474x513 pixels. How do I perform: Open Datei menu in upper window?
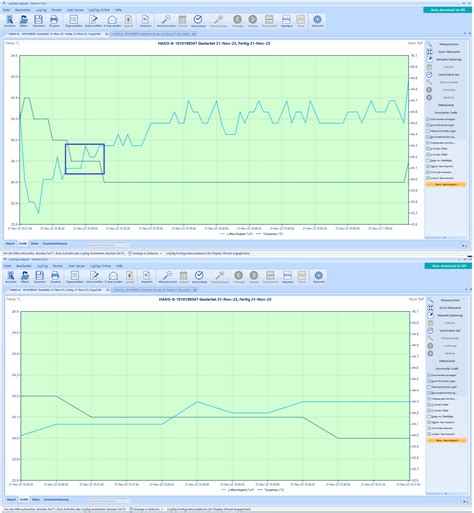(x=7, y=10)
